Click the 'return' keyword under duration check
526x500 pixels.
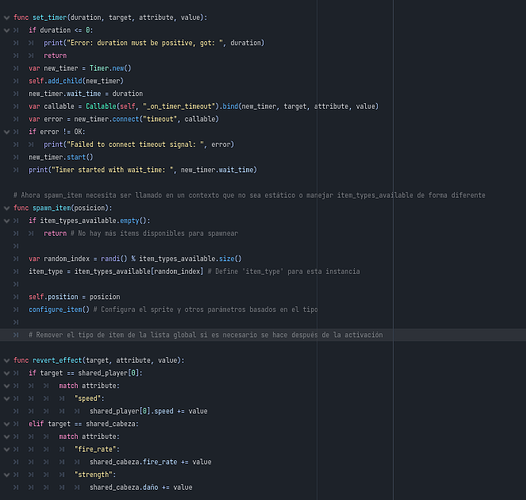[55, 56]
